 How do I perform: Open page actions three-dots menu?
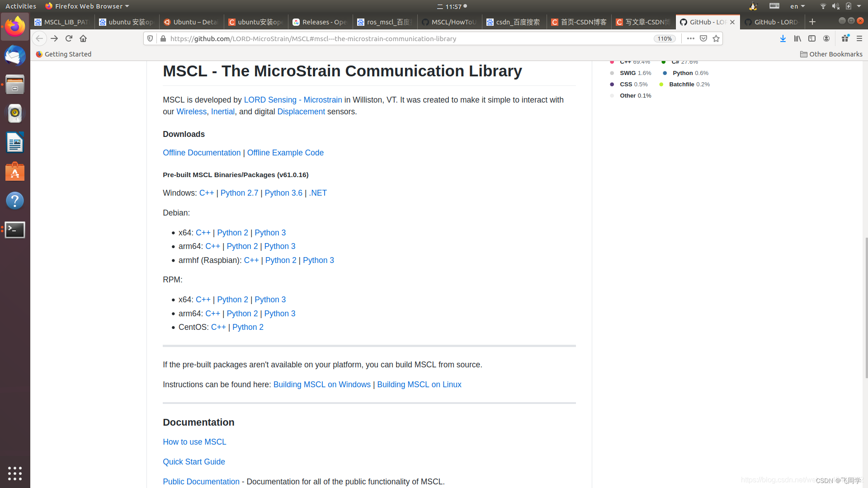[x=690, y=38]
